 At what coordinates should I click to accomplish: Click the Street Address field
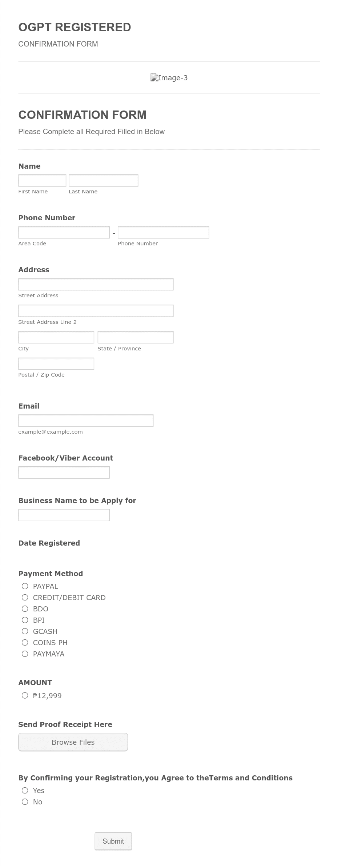coord(95,284)
